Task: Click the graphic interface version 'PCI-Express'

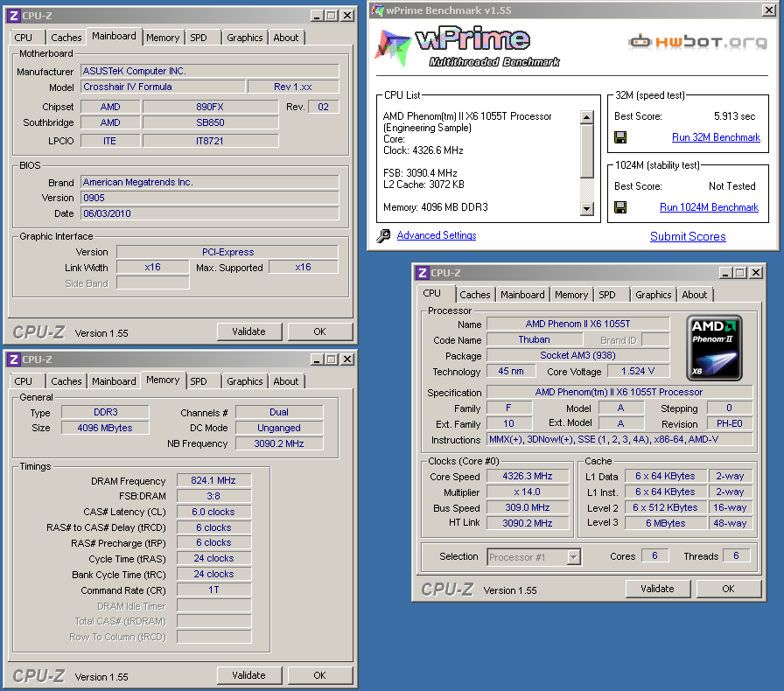Action: [227, 252]
